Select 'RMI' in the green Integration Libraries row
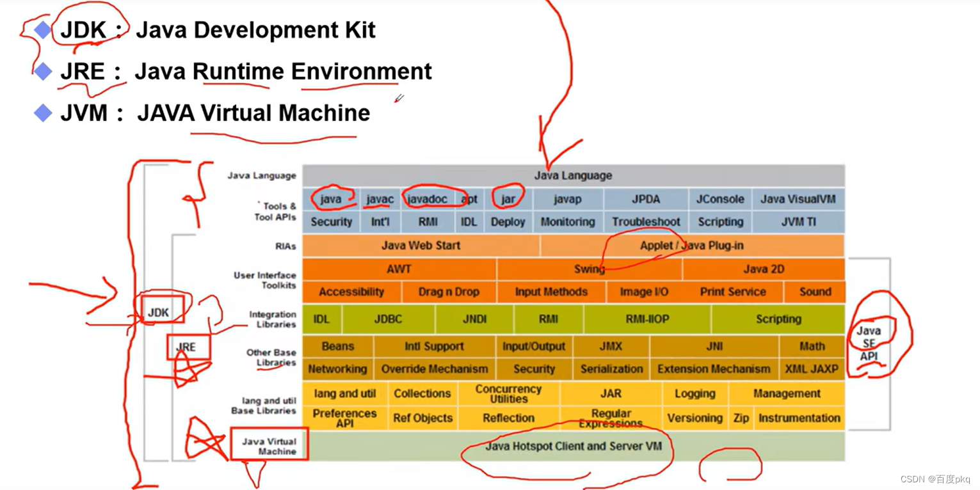The image size is (980, 490). click(549, 319)
